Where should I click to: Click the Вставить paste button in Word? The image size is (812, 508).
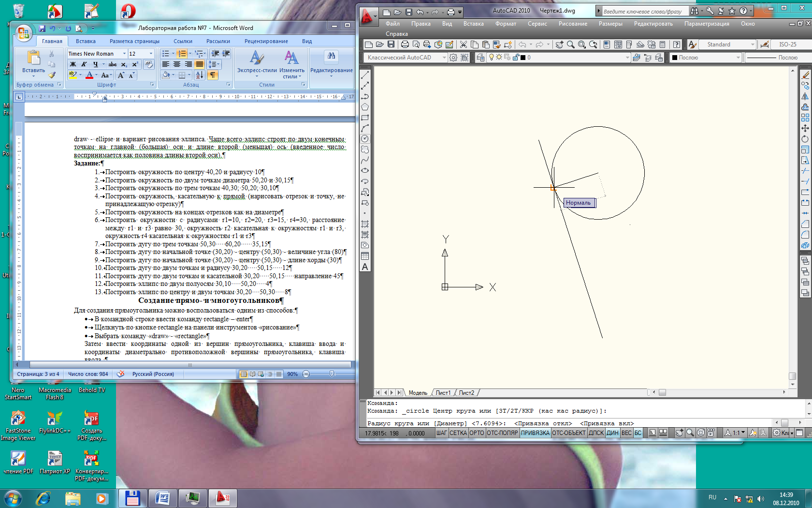tap(33, 63)
